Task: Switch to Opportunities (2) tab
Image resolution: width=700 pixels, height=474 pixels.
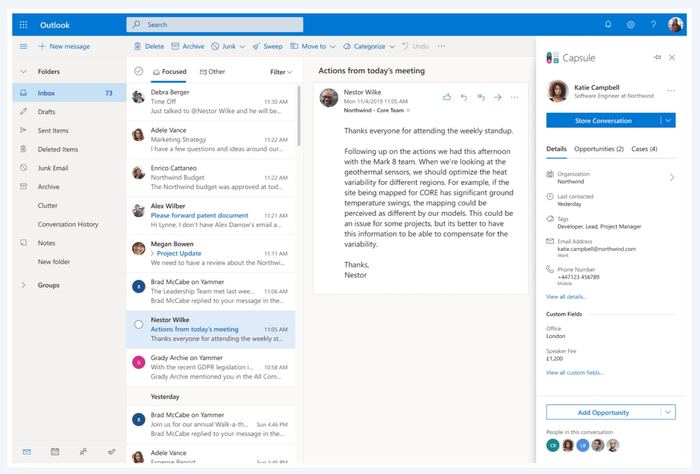Action: [599, 149]
